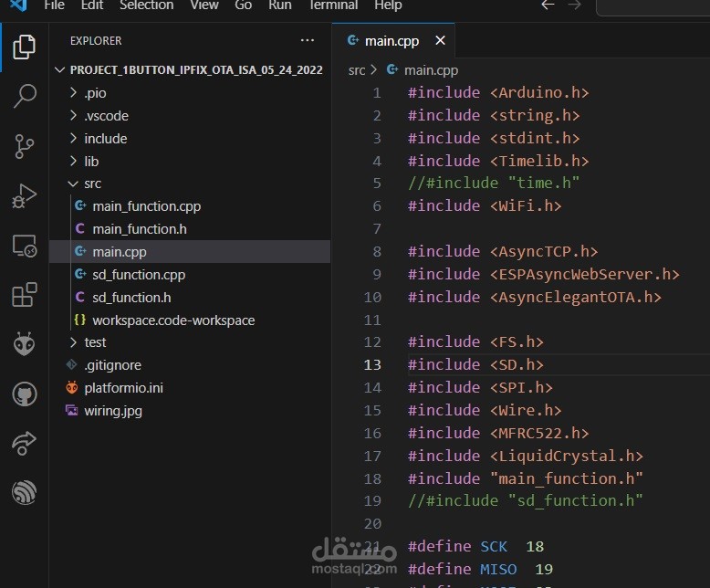Expand the include folder
The image size is (710, 588).
click(x=189, y=138)
